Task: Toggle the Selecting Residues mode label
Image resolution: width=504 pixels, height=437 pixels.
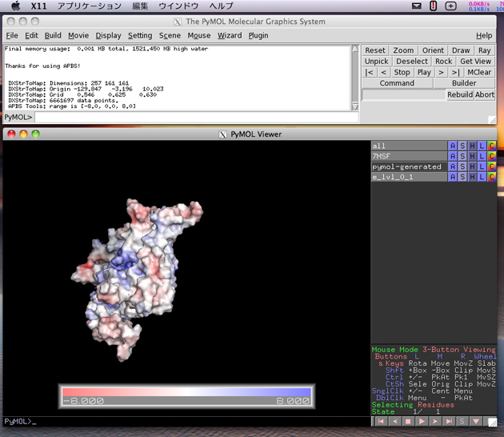Action: coord(413,405)
